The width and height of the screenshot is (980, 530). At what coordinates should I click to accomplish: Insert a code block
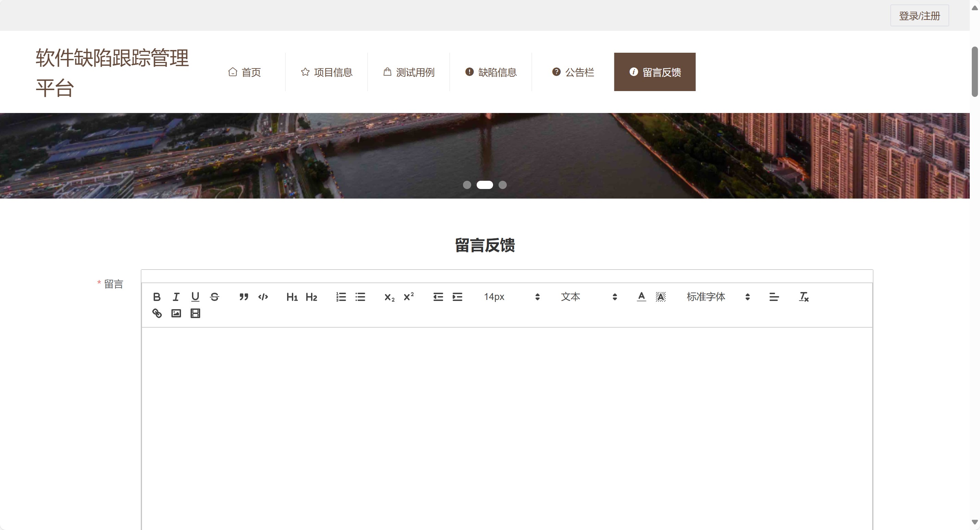coord(263,297)
